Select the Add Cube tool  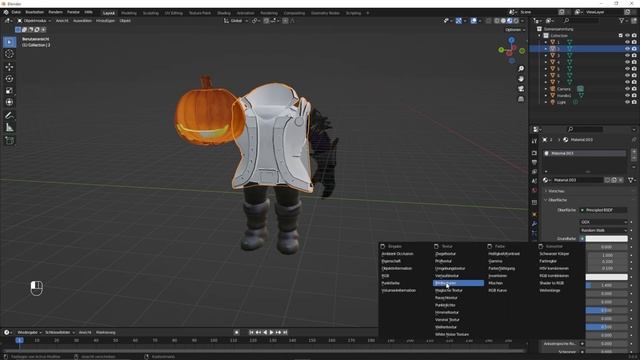[9, 141]
